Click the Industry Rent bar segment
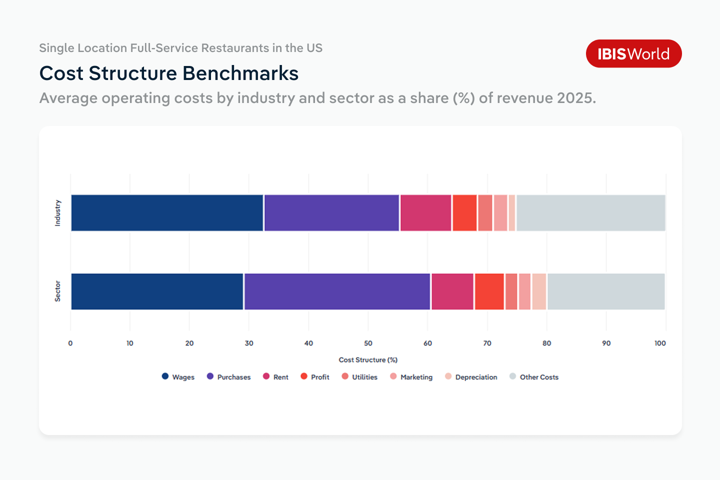The height and width of the screenshot is (480, 720). click(425, 213)
